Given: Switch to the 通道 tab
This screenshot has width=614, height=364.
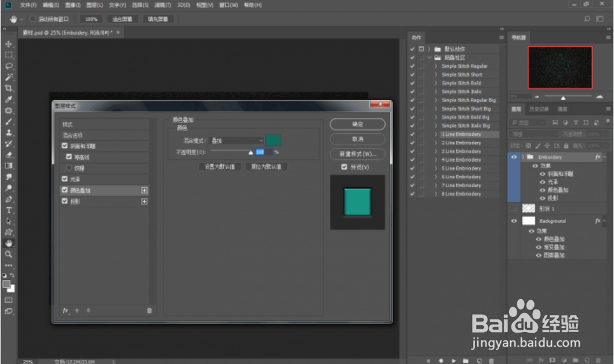Looking at the screenshot, I should (562, 109).
